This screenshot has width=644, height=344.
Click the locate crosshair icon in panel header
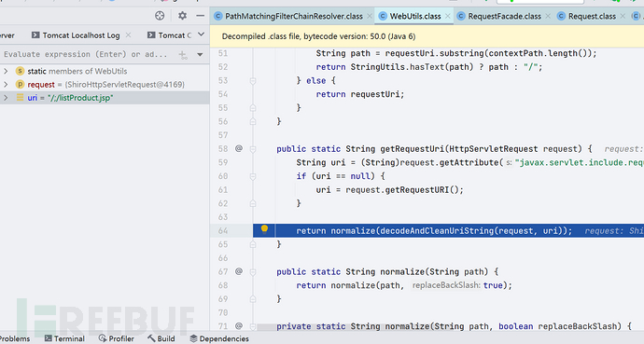(x=160, y=16)
